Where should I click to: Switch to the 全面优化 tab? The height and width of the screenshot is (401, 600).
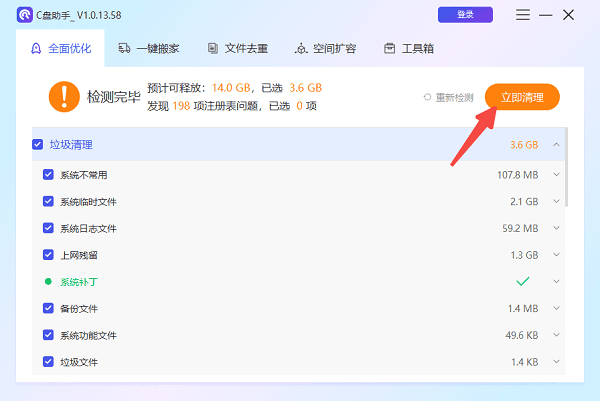pos(60,49)
